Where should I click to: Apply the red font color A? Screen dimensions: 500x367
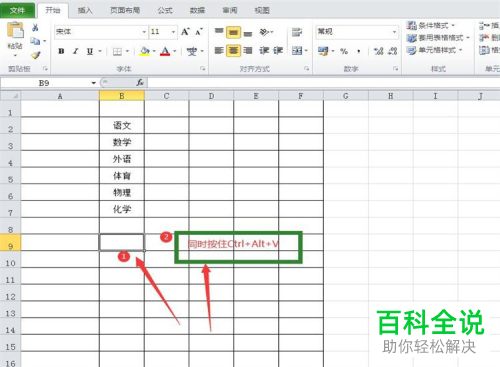[x=165, y=51]
